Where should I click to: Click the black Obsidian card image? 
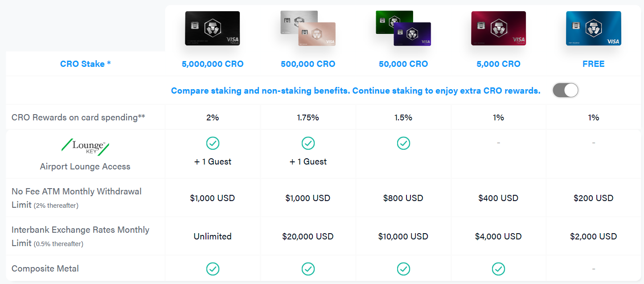click(213, 29)
